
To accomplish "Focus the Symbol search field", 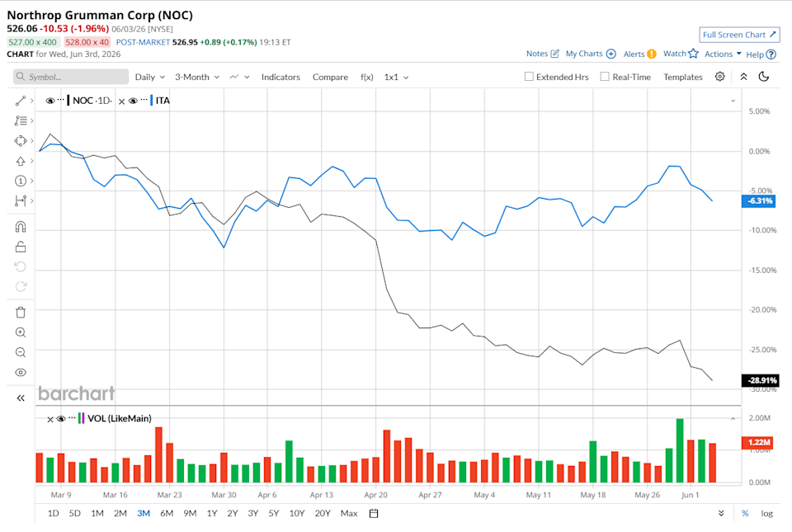I will point(71,77).
